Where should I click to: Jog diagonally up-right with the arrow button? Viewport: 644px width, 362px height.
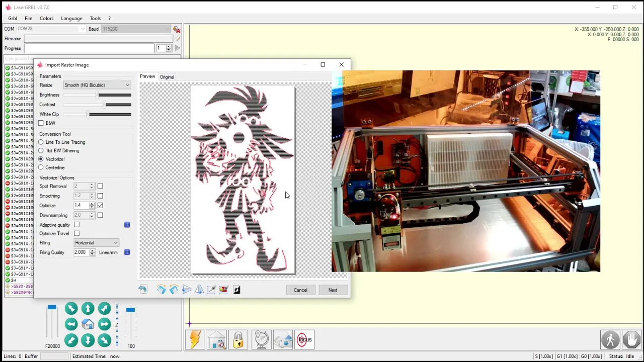tap(104, 308)
